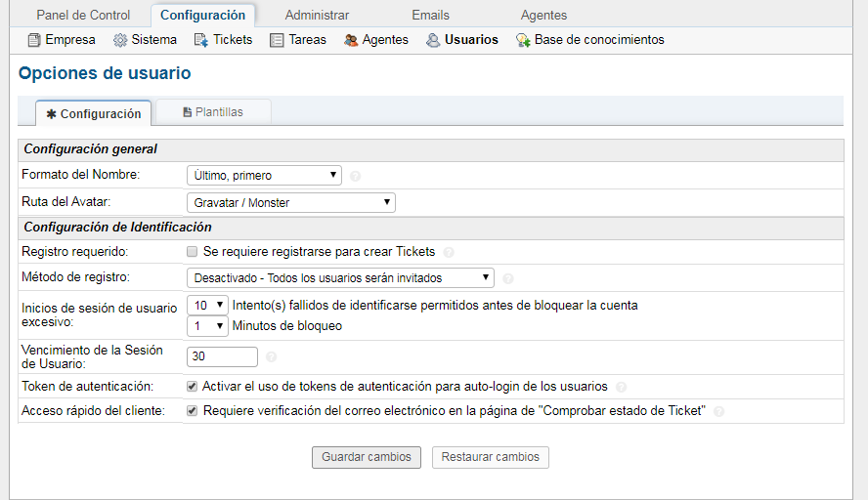Image resolution: width=868 pixels, height=500 pixels.
Task: Click help icon next to Formato del Nombre
Action: [356, 177]
